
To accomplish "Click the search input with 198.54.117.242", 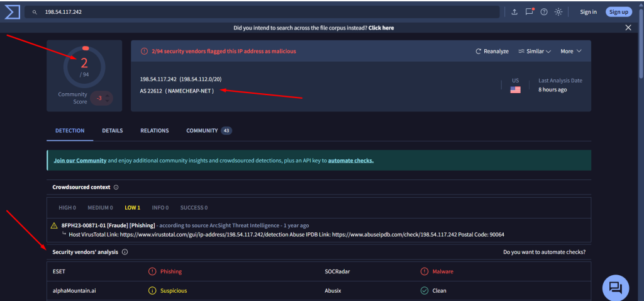I will [262, 12].
